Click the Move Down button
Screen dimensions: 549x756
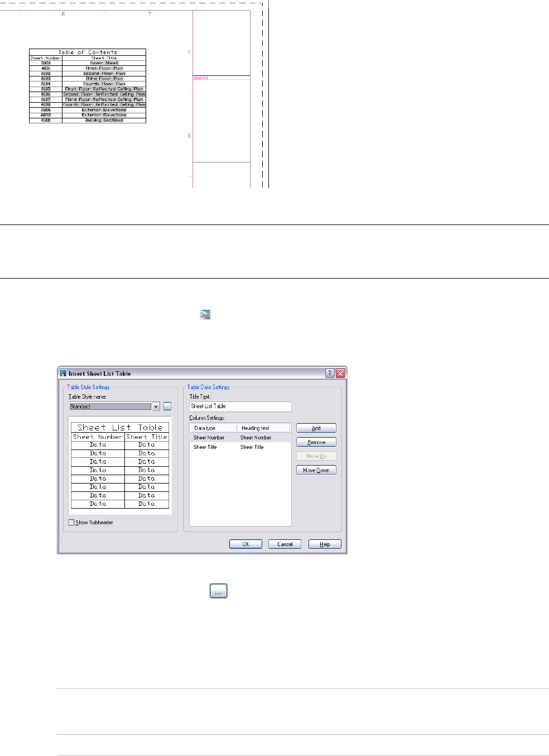click(316, 470)
